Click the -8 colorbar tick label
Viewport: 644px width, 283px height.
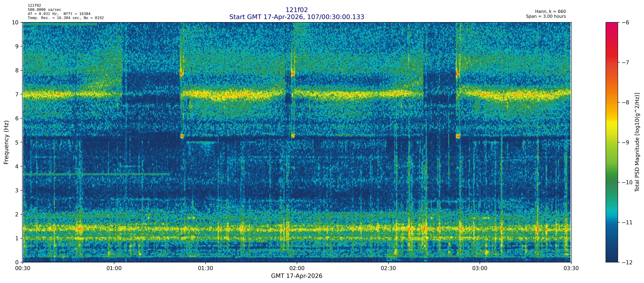coord(625,102)
